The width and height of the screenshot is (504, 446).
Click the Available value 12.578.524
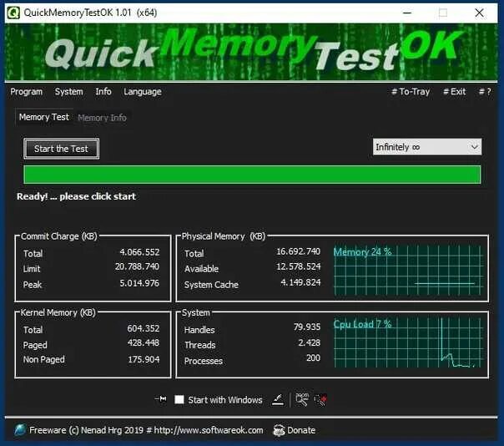click(x=298, y=266)
